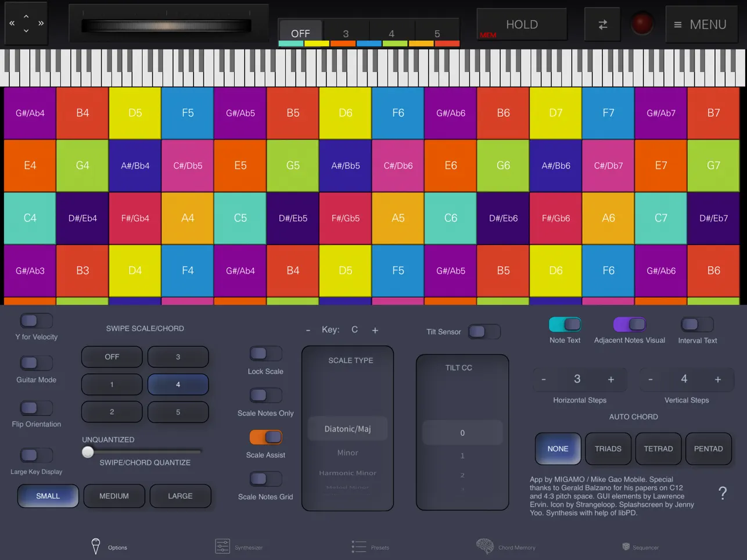Screen dimensions: 747x560
Task: Disable Scale Assist switch
Action: 265,437
